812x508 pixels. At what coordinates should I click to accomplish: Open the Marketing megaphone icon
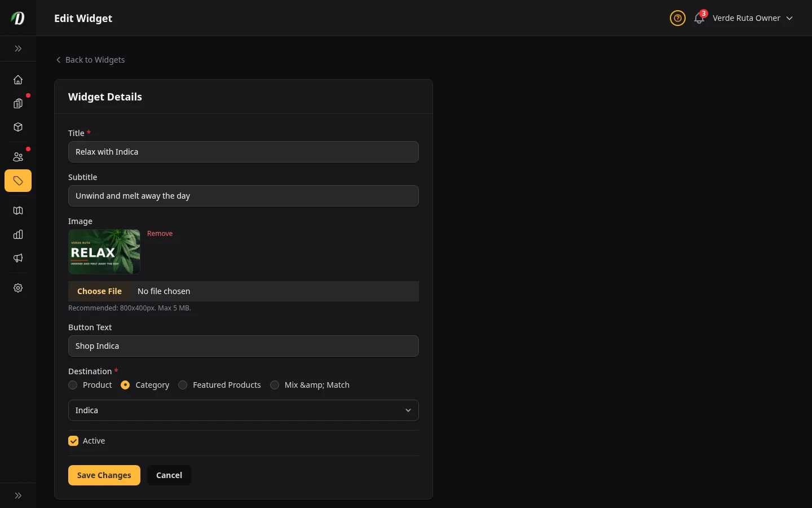point(18,258)
